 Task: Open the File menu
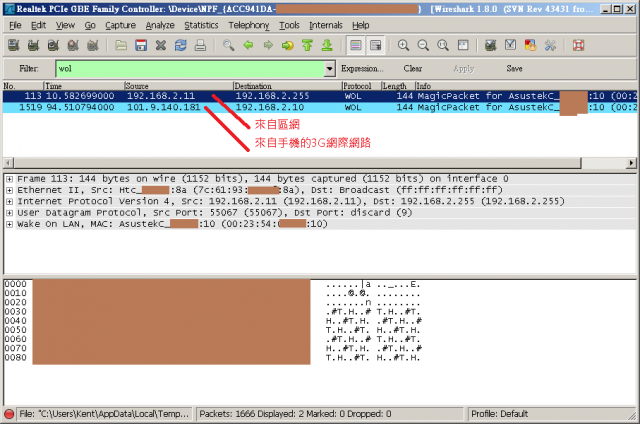tap(15, 25)
